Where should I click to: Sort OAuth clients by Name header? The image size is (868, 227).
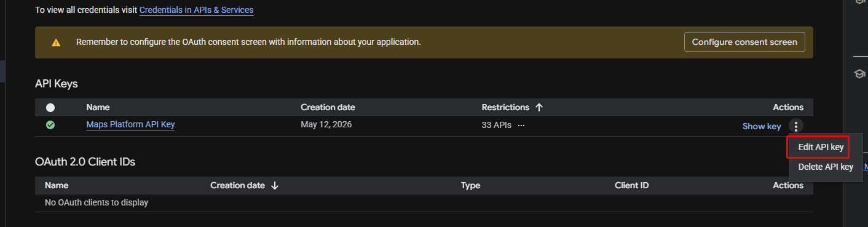tap(57, 185)
